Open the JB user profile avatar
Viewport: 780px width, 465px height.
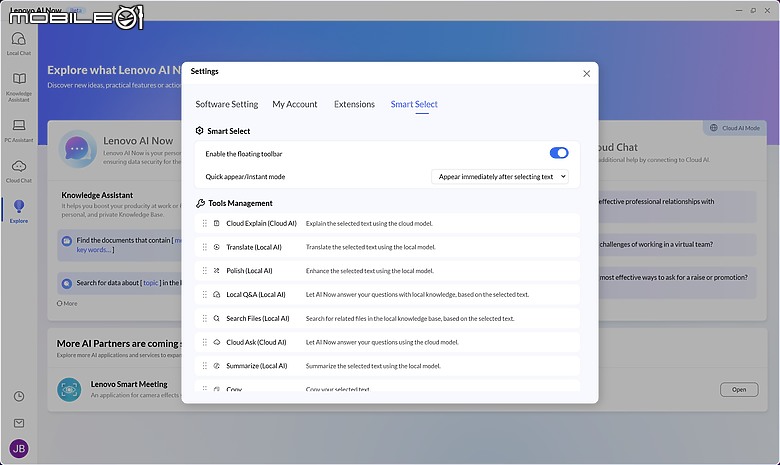click(19, 449)
